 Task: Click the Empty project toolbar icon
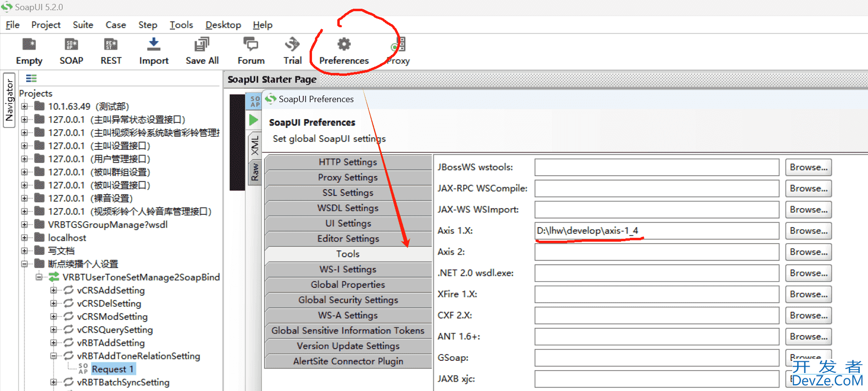29,44
